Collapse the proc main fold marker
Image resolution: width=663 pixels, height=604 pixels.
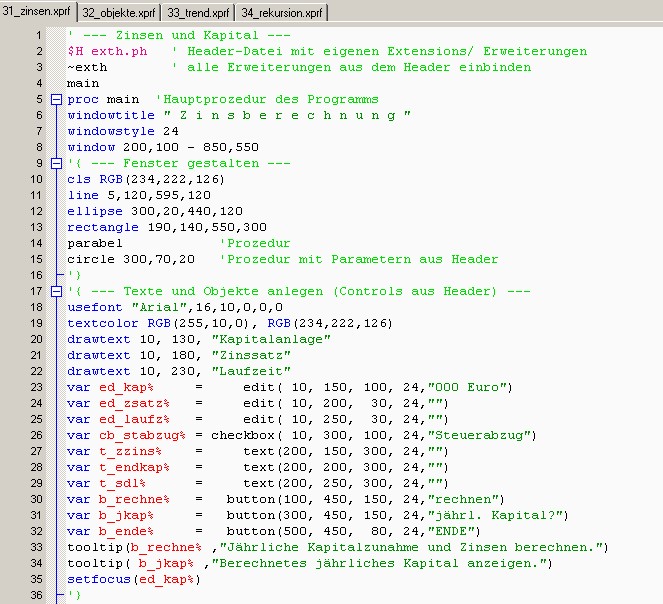coord(56,100)
